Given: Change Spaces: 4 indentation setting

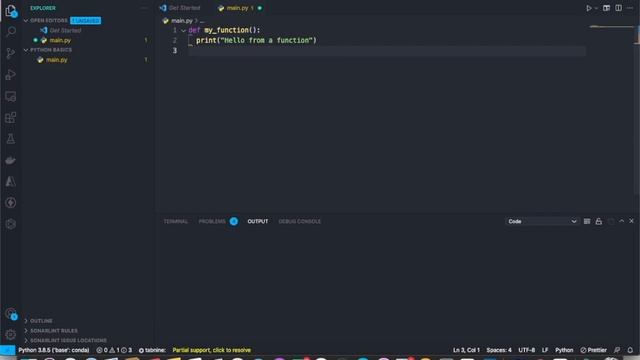Looking at the screenshot, I should (499, 350).
